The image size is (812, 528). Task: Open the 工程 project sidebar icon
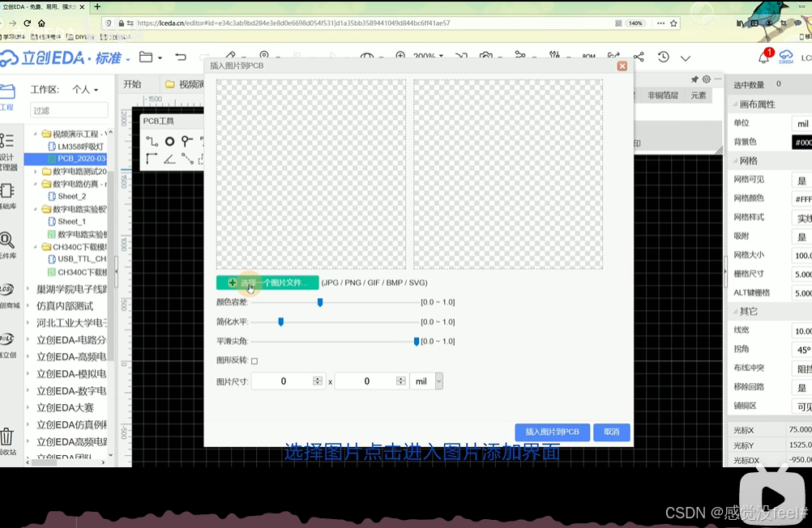coord(7,97)
